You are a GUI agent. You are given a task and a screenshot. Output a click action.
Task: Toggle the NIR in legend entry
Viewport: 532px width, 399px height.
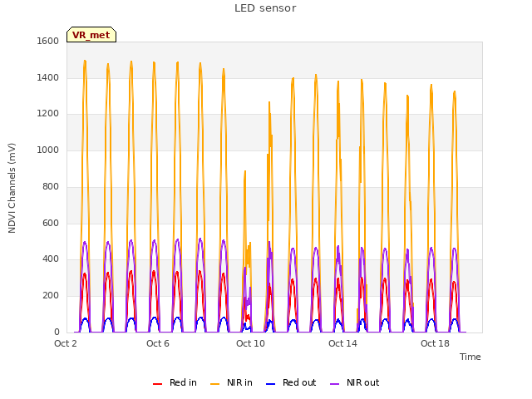coord(231,382)
